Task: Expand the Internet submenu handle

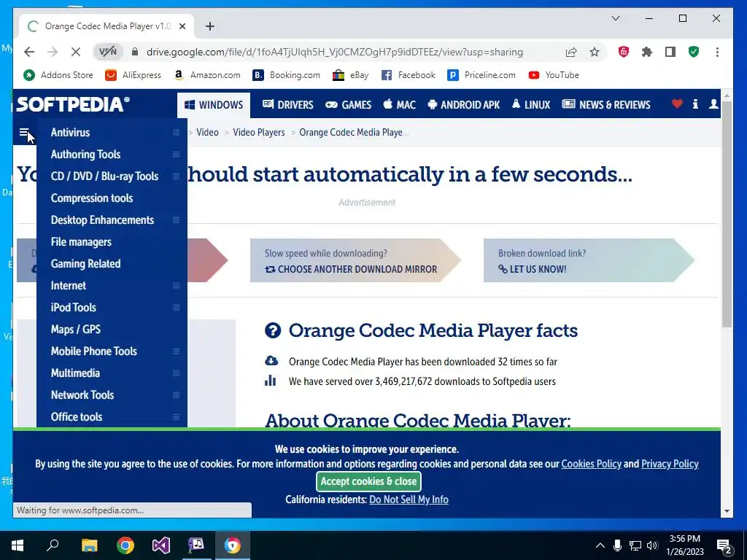Action: [x=176, y=286]
